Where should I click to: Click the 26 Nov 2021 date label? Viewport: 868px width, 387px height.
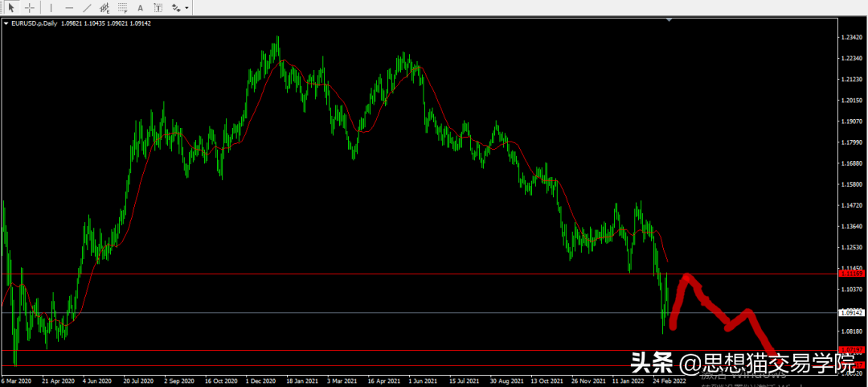588,381
